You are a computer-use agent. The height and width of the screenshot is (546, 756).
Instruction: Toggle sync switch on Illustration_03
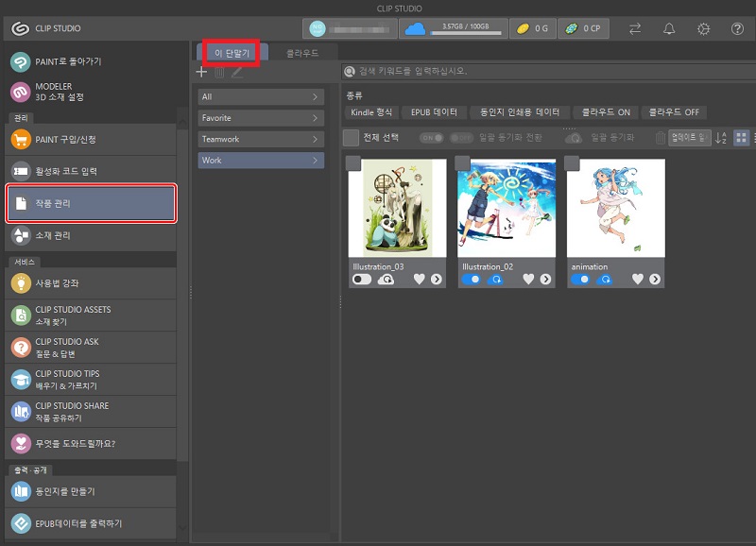click(x=362, y=279)
